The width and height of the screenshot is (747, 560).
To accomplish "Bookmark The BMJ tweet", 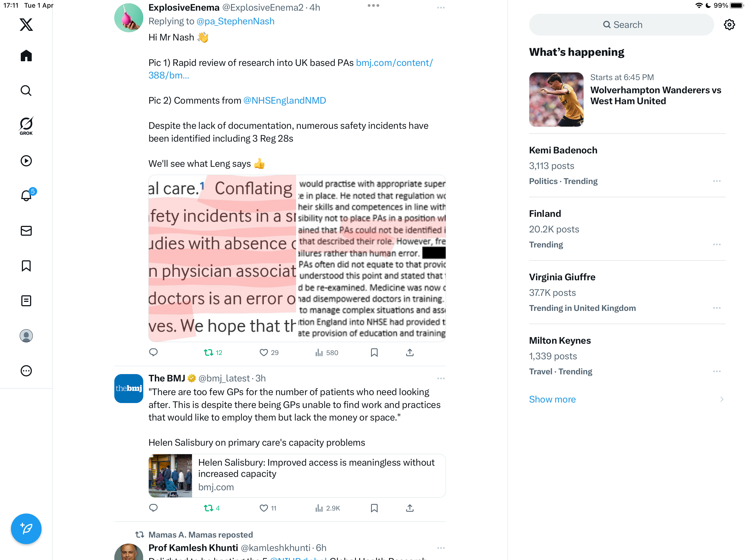I will point(374,508).
